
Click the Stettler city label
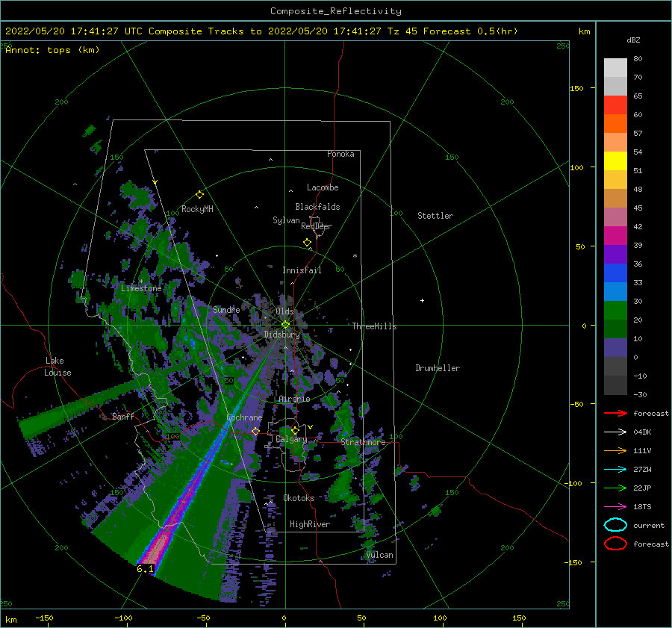pos(435,216)
